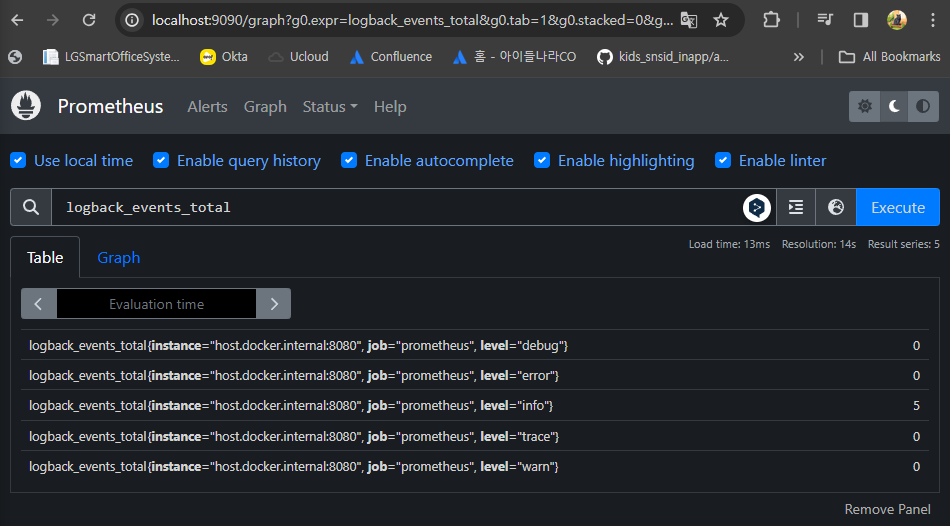The width and height of the screenshot is (950, 526).
Task: Select the half-circle auto theme icon
Action: (923, 107)
